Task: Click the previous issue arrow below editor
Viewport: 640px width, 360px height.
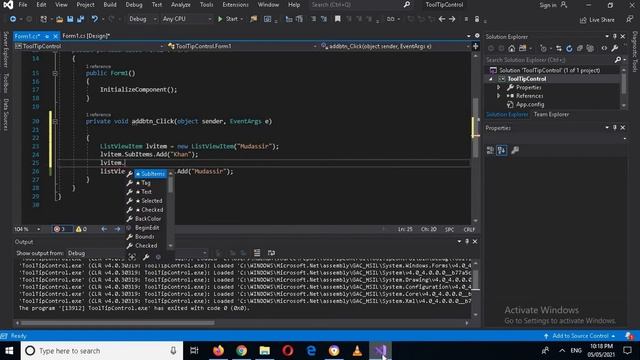Action: [104, 229]
